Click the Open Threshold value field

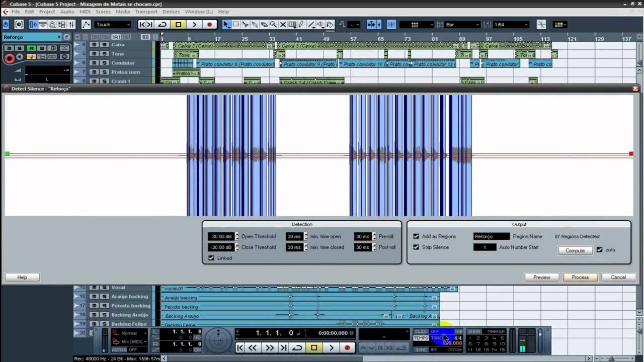pos(221,236)
